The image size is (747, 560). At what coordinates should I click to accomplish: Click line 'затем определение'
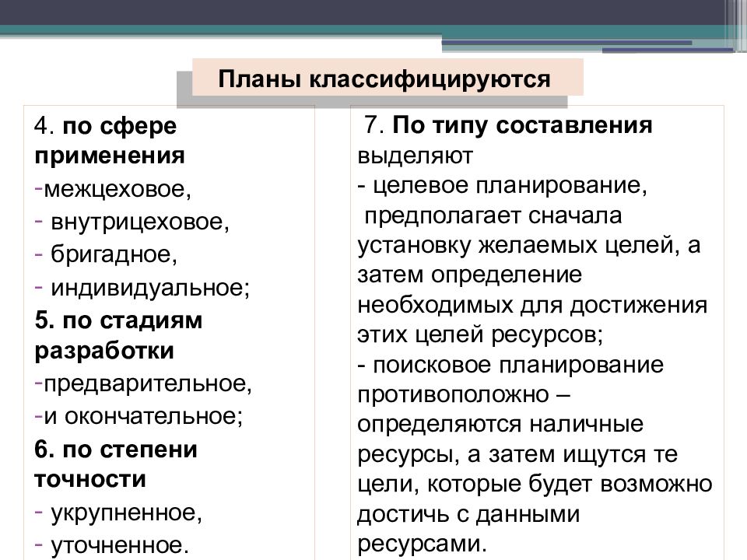tap(470, 275)
